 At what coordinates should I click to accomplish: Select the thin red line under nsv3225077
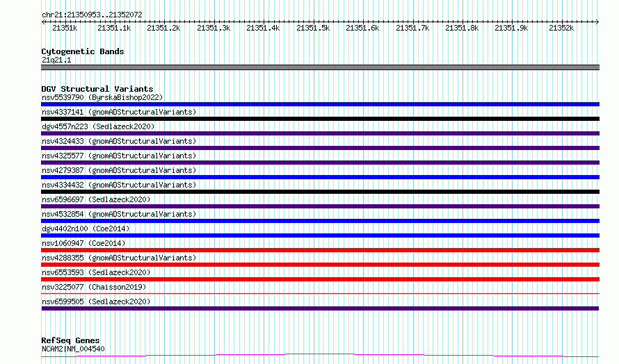pos(320,293)
